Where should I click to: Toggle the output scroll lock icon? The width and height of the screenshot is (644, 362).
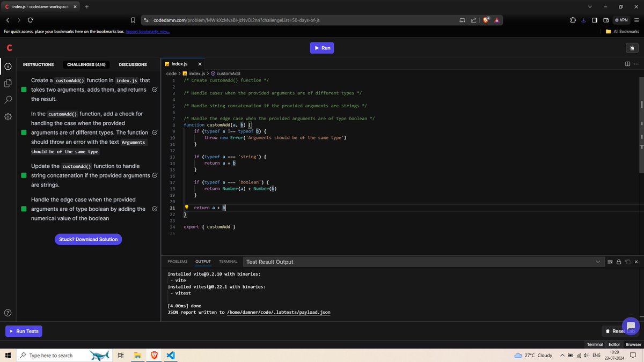click(x=619, y=262)
